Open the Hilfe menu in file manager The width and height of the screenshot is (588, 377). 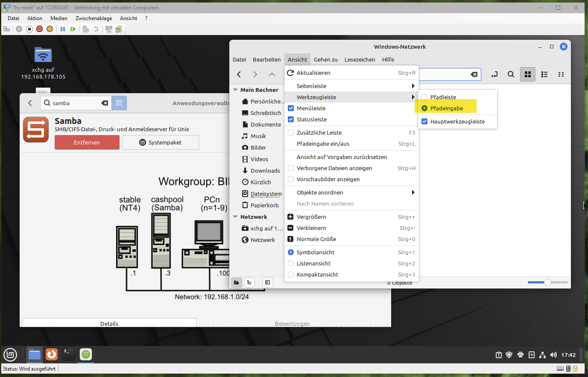point(388,59)
